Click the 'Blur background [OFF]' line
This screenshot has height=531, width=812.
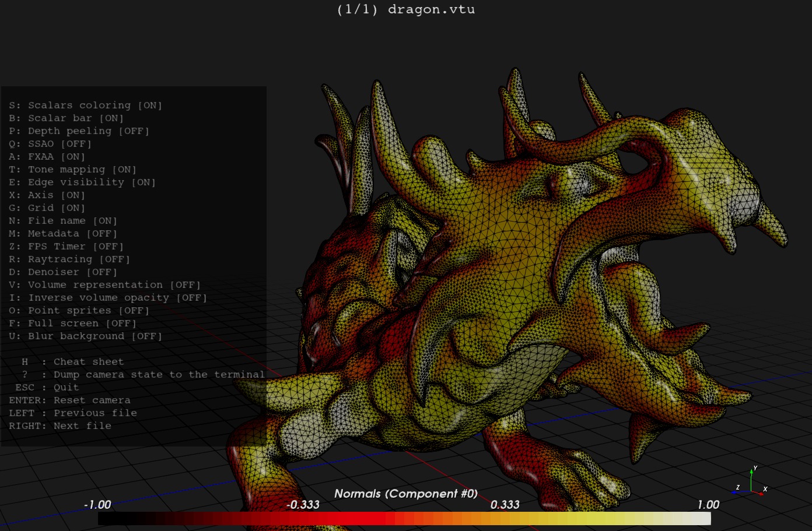[86, 336]
